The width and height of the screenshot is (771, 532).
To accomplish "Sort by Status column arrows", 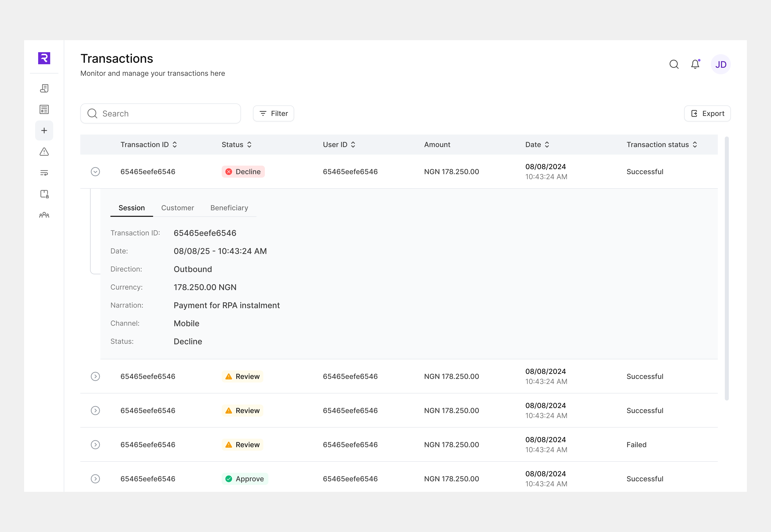I will point(249,145).
